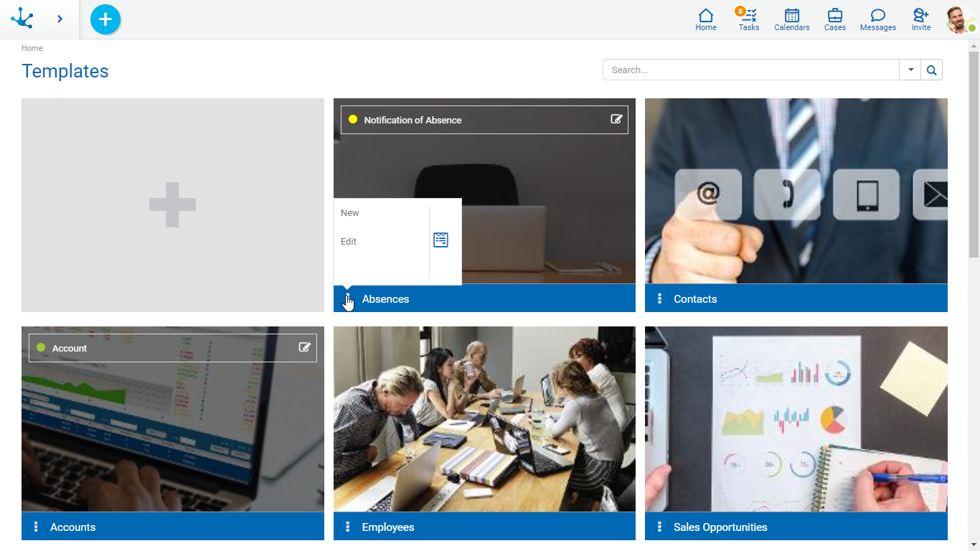The image size is (980, 551).
Task: Select New in the Absences popup menu
Action: [x=350, y=213]
